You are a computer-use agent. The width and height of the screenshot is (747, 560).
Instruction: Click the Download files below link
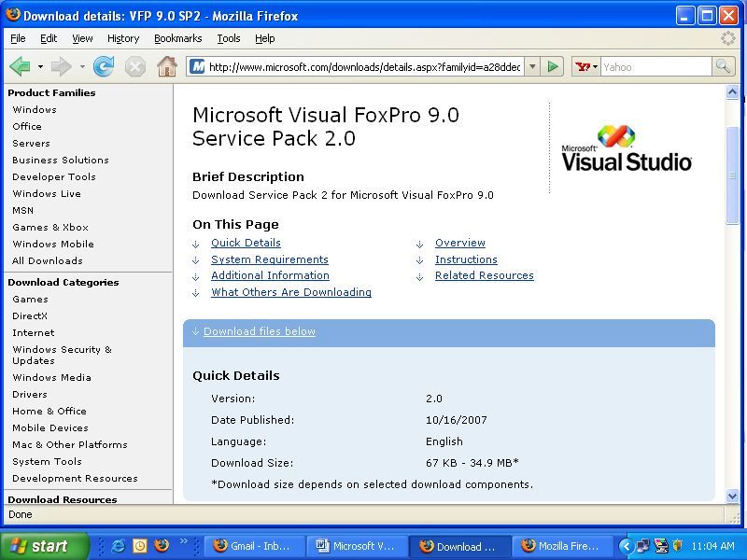[259, 331]
